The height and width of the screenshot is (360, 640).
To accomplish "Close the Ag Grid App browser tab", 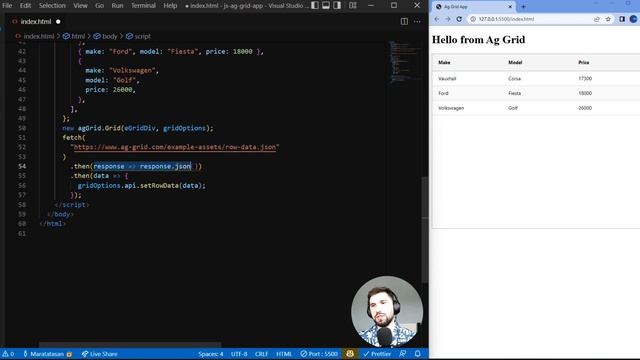I will click(x=510, y=7).
